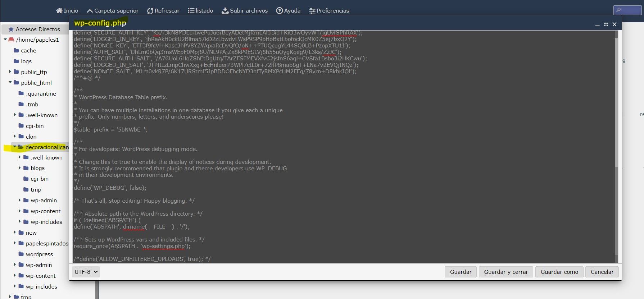Click Refrescar to reload listing
The height and width of the screenshot is (299, 644).
click(163, 10)
